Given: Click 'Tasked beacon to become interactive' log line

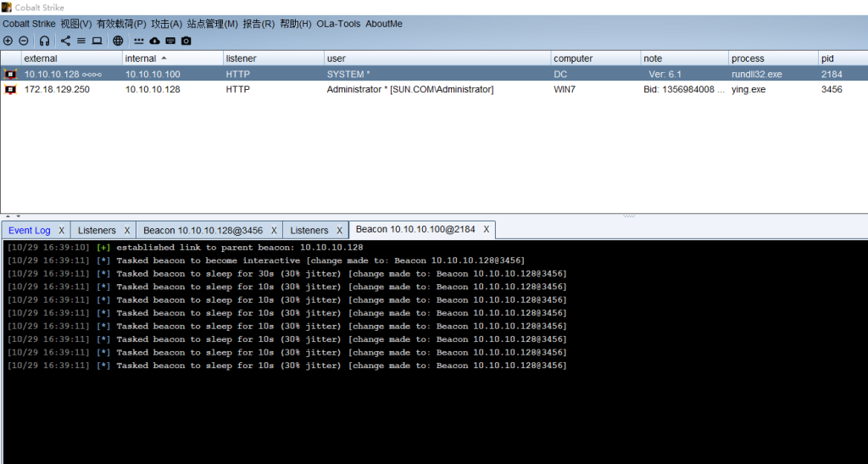Looking at the screenshot, I should pyautogui.click(x=265, y=260).
